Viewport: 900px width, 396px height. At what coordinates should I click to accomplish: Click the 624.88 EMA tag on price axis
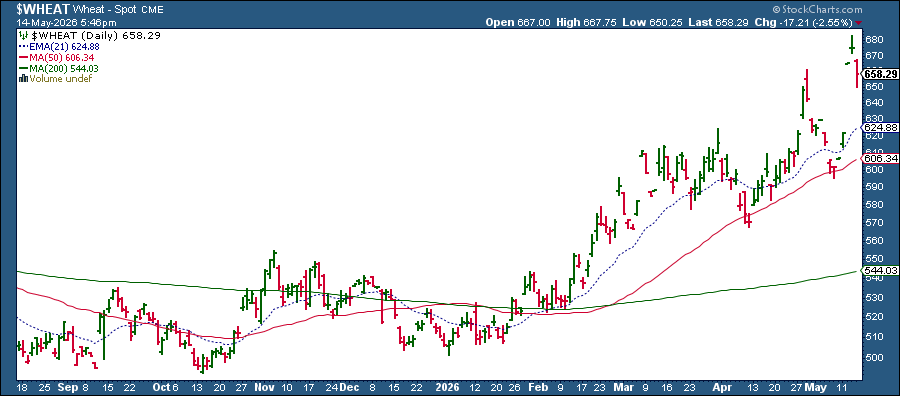[x=879, y=127]
